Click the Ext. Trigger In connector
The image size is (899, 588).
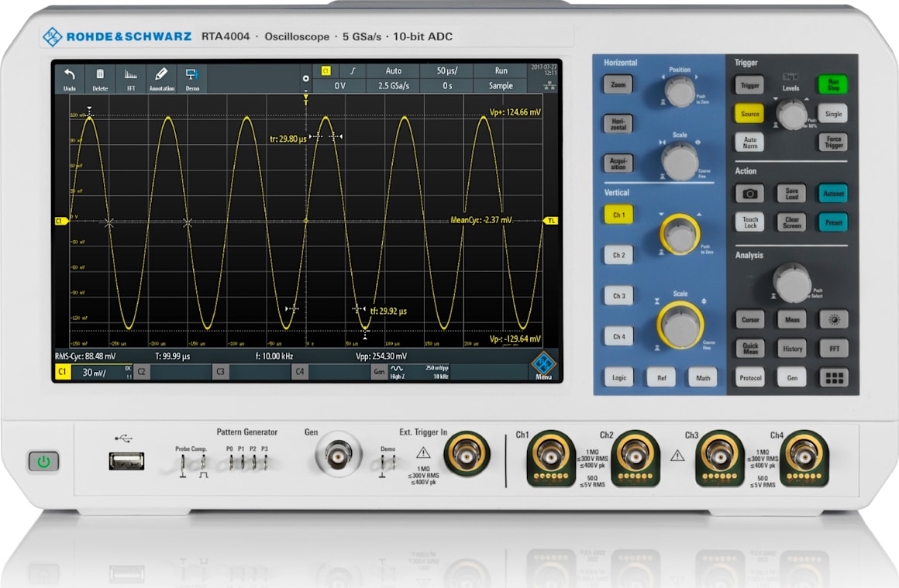(467, 455)
